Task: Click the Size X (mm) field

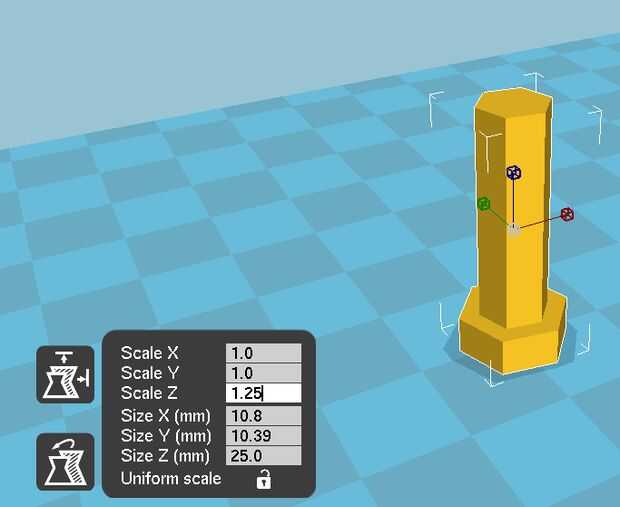Action: [x=263, y=416]
